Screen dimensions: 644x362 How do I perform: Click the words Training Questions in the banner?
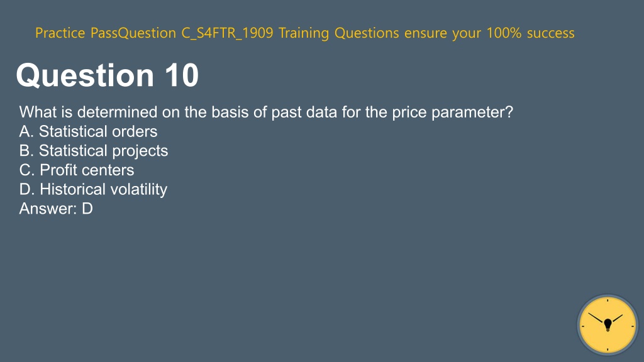pos(339,33)
